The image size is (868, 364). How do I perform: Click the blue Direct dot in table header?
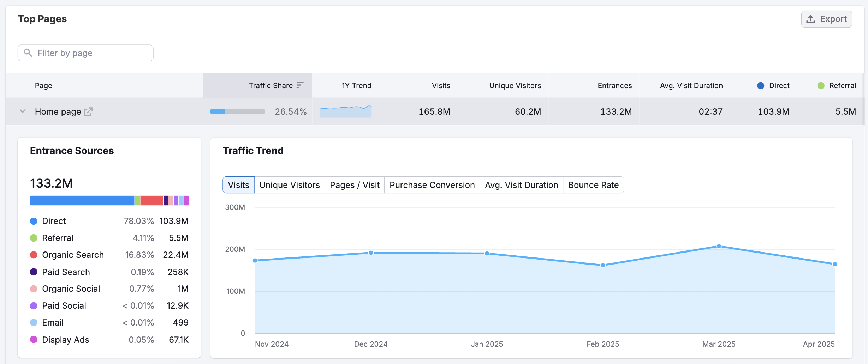761,86
